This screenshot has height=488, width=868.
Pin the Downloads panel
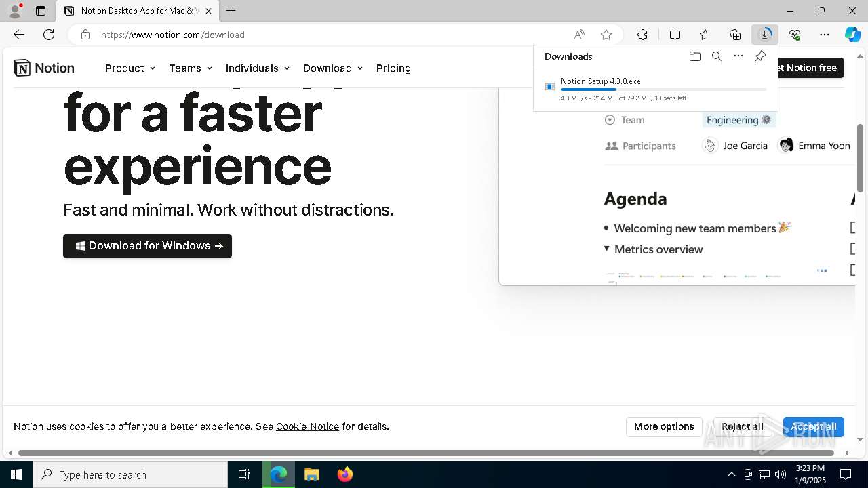(760, 56)
